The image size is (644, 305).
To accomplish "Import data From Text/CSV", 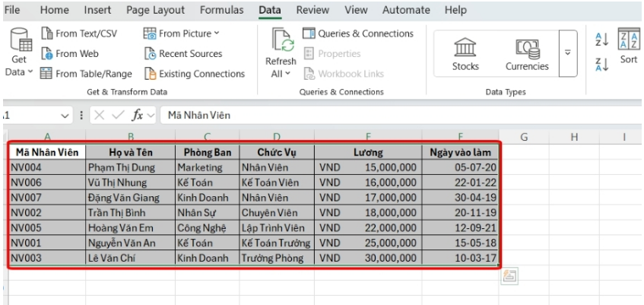I will click(x=79, y=33).
